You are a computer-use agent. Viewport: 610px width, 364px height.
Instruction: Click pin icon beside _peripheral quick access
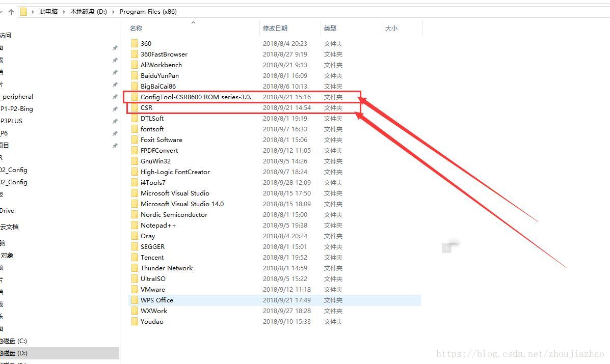(x=115, y=97)
